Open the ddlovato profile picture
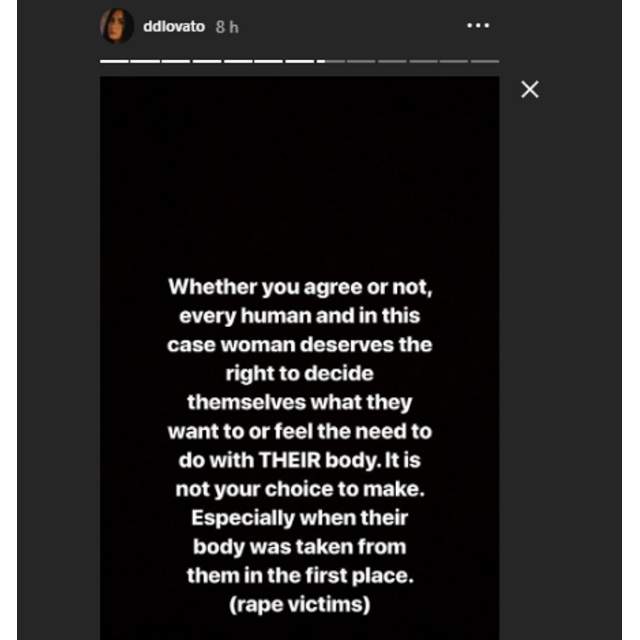The width and height of the screenshot is (640, 640). pyautogui.click(x=117, y=26)
